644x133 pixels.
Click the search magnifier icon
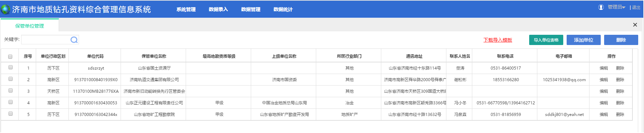point(74,40)
